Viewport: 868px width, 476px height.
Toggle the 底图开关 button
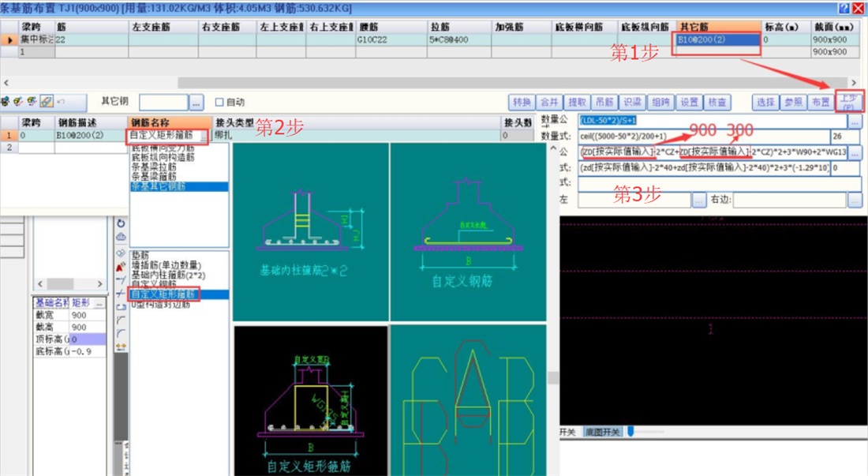pos(602,433)
